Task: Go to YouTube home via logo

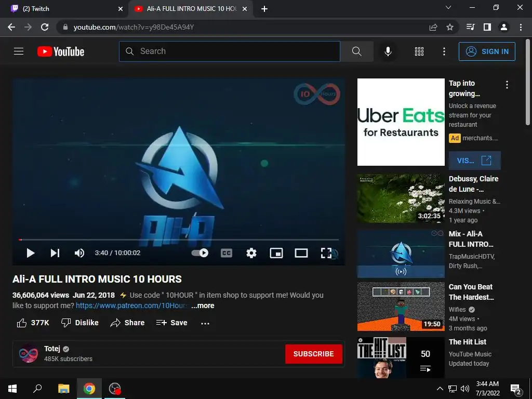Action: [x=61, y=51]
